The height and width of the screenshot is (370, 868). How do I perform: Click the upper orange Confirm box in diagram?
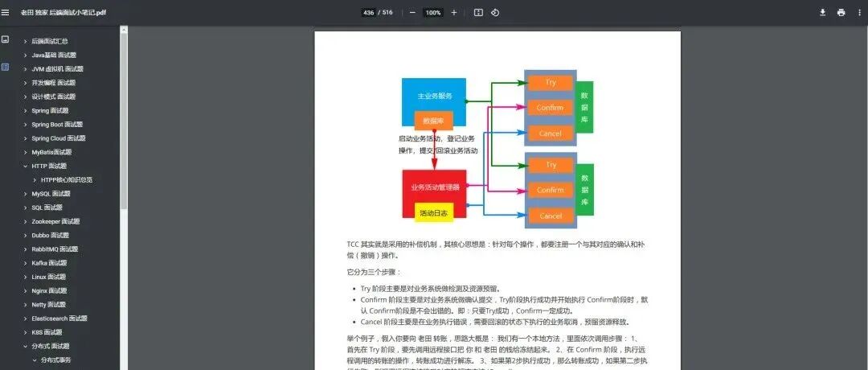(x=551, y=108)
